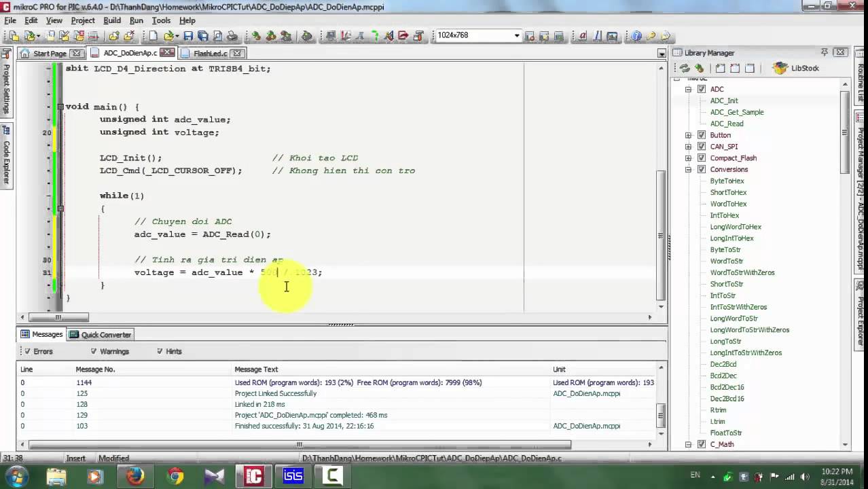Viewport: 868px width, 489px height.
Task: Open the 1024x768 resolution dropdown
Action: (x=517, y=35)
